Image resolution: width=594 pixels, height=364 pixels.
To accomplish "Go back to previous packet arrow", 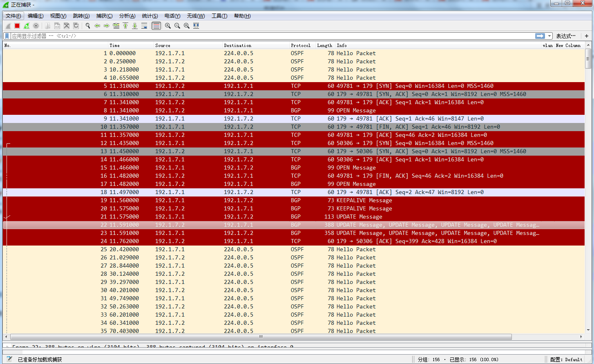I will point(97,26).
